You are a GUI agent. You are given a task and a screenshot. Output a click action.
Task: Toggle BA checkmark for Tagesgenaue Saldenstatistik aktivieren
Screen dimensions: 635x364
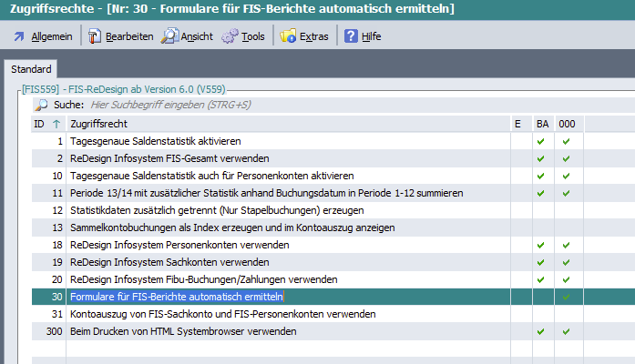[541, 142]
